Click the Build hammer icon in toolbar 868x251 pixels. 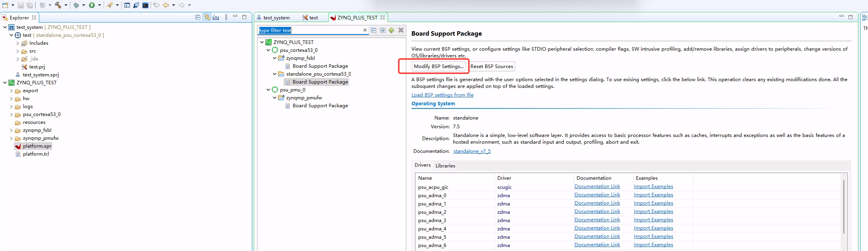tap(58, 5)
